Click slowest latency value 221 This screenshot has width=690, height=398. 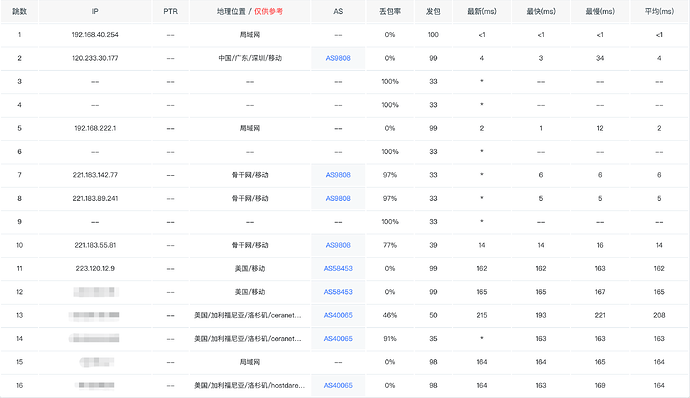tap(600, 315)
